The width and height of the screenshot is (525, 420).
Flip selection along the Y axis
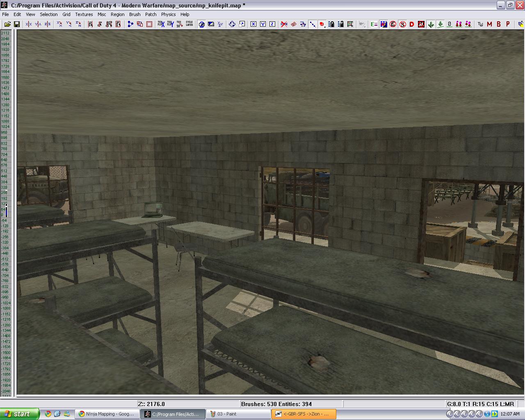coord(38,24)
